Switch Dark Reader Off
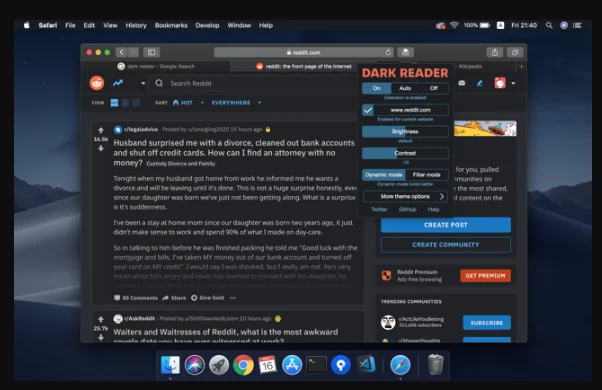Image resolution: width=602 pixels, height=390 pixels. tap(433, 88)
